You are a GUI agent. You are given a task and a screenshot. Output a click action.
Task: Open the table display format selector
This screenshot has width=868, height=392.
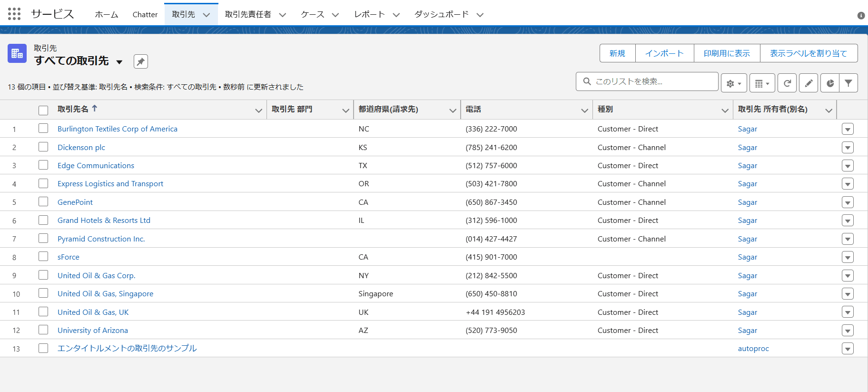pos(762,83)
